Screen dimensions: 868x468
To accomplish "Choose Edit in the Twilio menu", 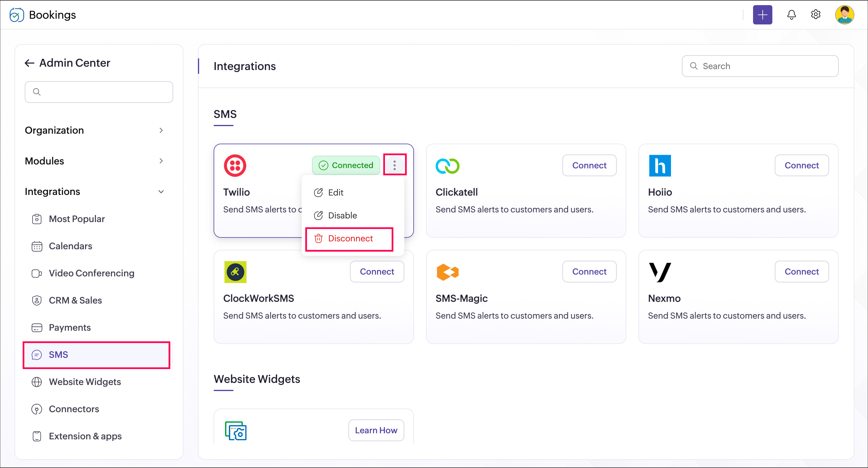I will coord(335,193).
